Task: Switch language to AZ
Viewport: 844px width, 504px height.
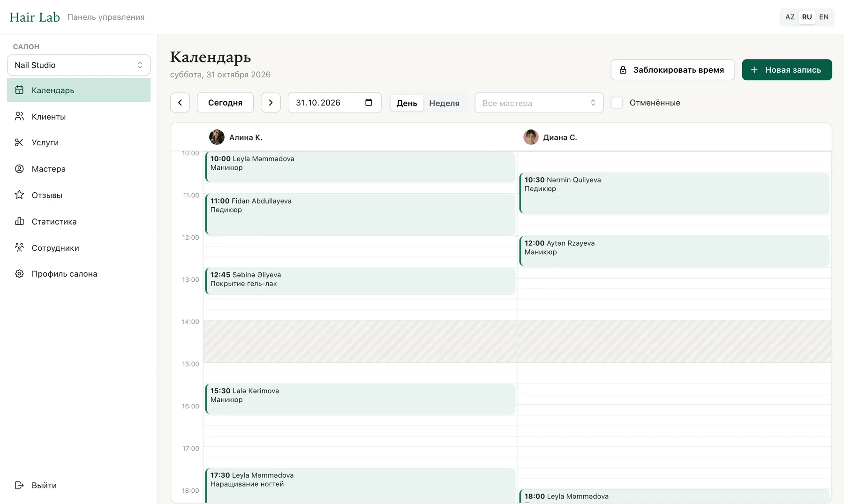Action: click(x=790, y=17)
